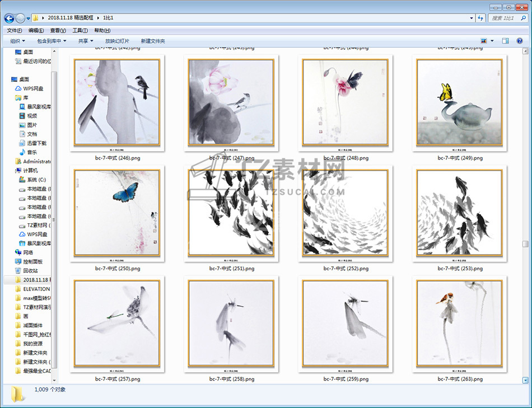Select thumbnail bc-7-中式 (249).png with butterfly teapot
532x408 pixels.
tap(459, 102)
